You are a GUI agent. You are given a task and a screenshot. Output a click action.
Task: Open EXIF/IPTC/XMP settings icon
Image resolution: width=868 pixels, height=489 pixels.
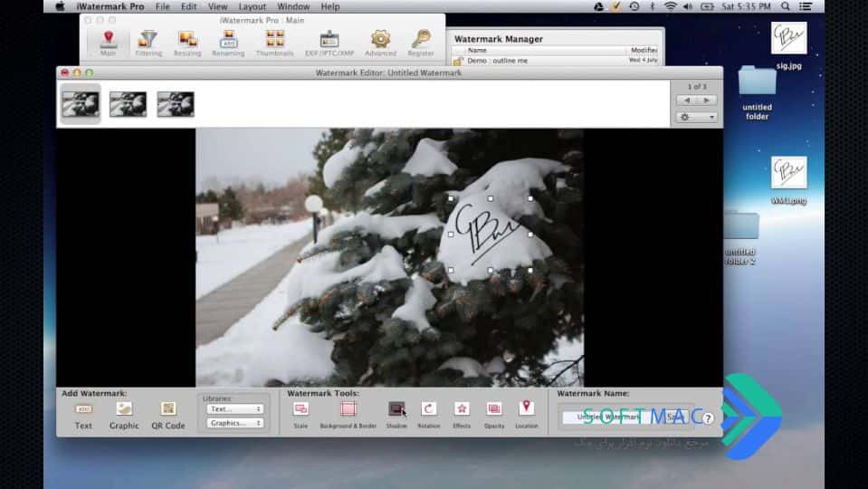(329, 43)
